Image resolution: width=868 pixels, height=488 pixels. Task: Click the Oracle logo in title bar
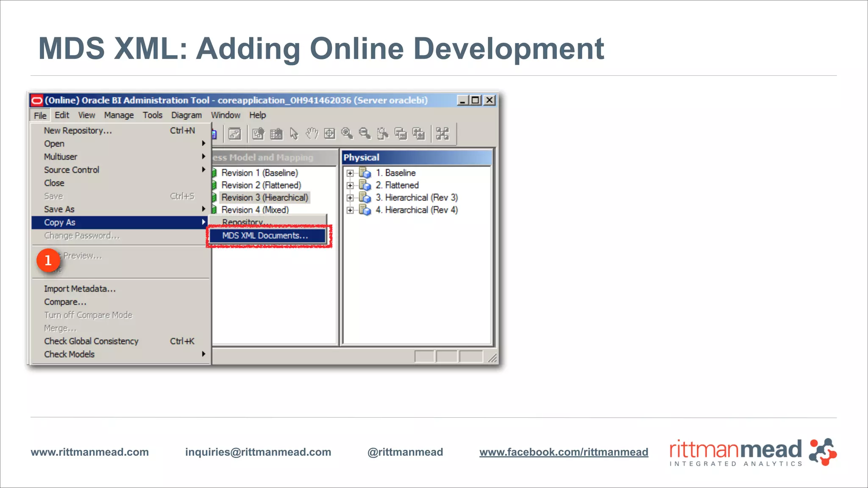pos(37,100)
